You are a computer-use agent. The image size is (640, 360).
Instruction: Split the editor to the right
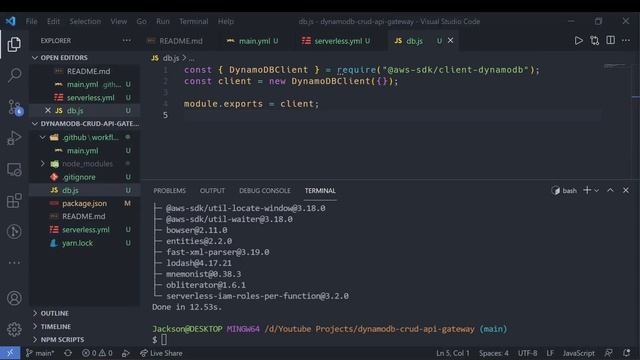tap(610, 40)
